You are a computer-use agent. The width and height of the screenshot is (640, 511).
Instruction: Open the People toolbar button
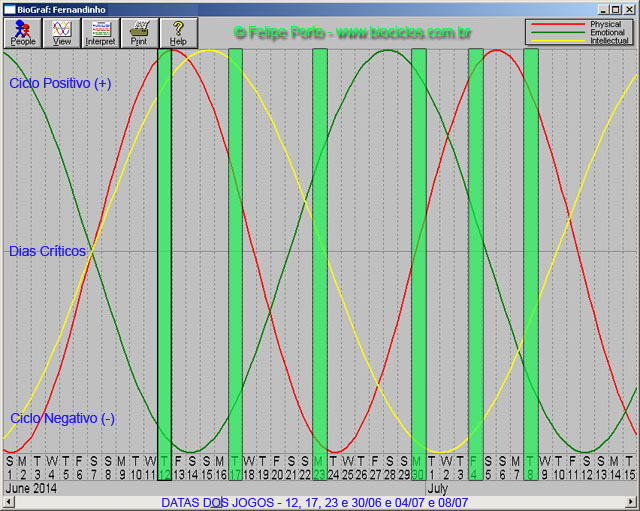[23, 33]
